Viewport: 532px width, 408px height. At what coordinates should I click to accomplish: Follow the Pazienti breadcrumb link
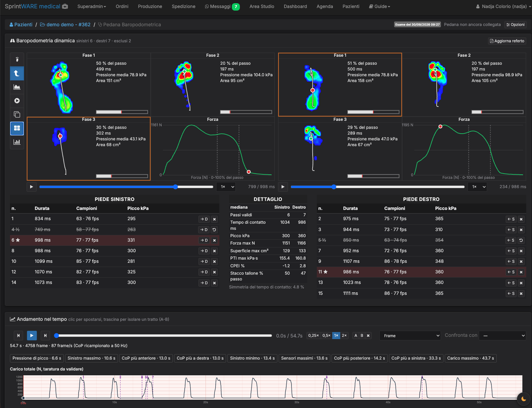(x=21, y=25)
